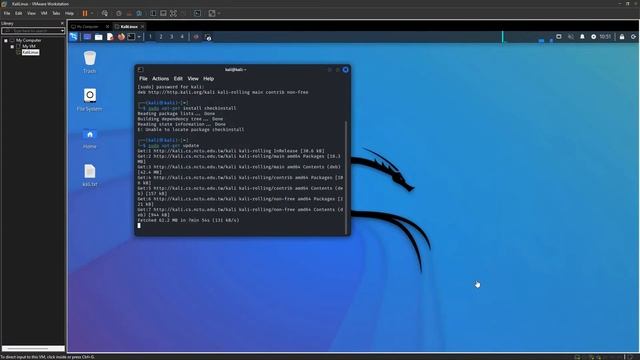Select My Computer in library tree

29,40
